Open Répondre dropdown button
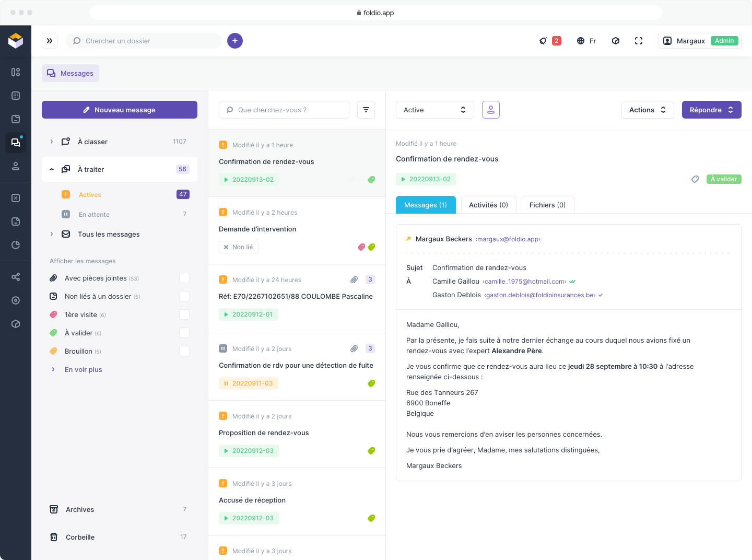This screenshot has height=560, width=752. (711, 110)
